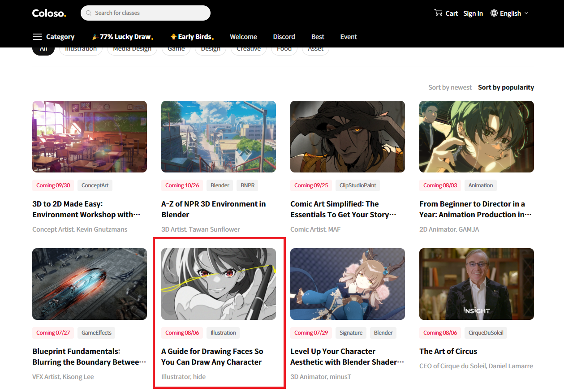
Task: Open the NPR city street thumbnail
Action: coord(219,137)
